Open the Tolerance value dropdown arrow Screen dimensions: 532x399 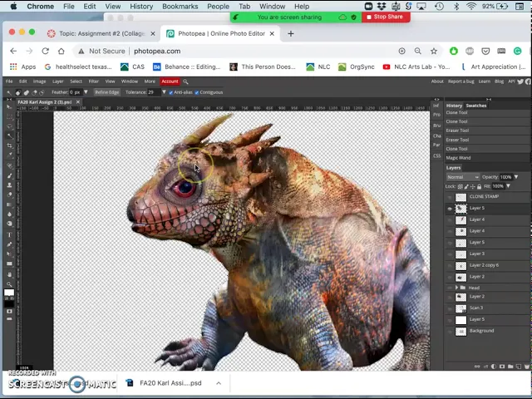click(x=164, y=92)
